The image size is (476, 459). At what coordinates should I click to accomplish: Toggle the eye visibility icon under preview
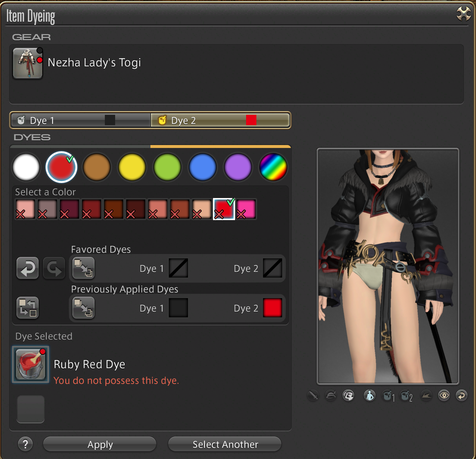coord(444,396)
